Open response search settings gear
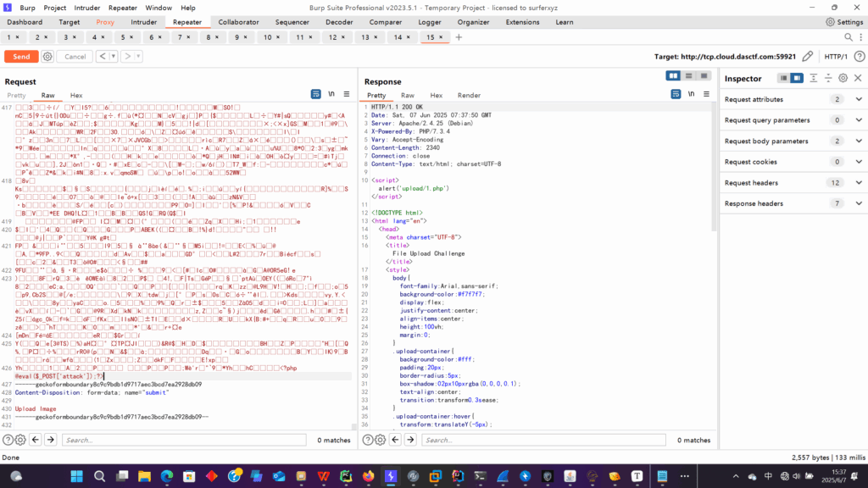868x488 pixels. click(x=381, y=440)
